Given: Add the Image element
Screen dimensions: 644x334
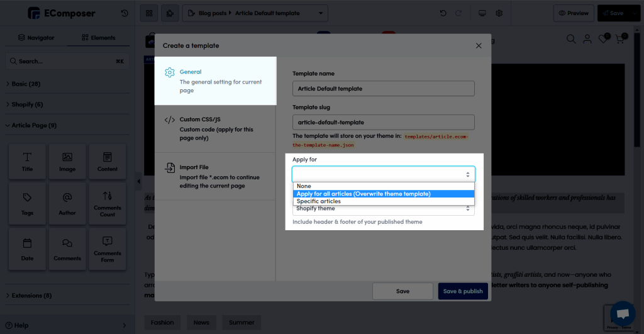Looking at the screenshot, I should [x=67, y=162].
